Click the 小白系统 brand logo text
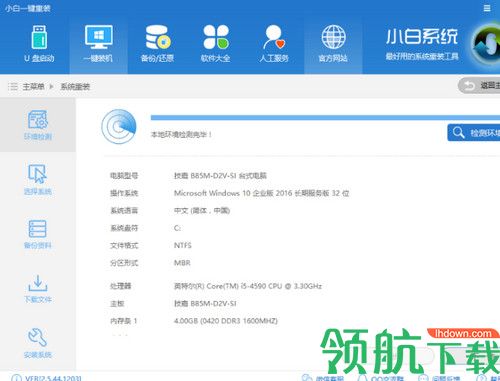500x381 pixels. coord(422,36)
